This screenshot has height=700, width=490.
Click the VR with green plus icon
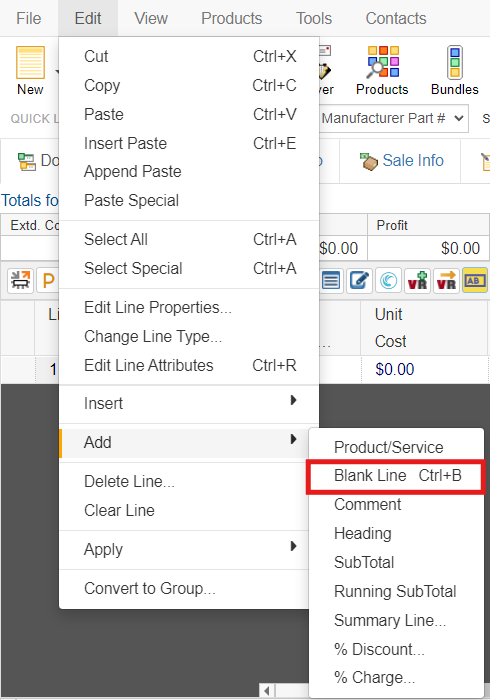[x=417, y=281]
